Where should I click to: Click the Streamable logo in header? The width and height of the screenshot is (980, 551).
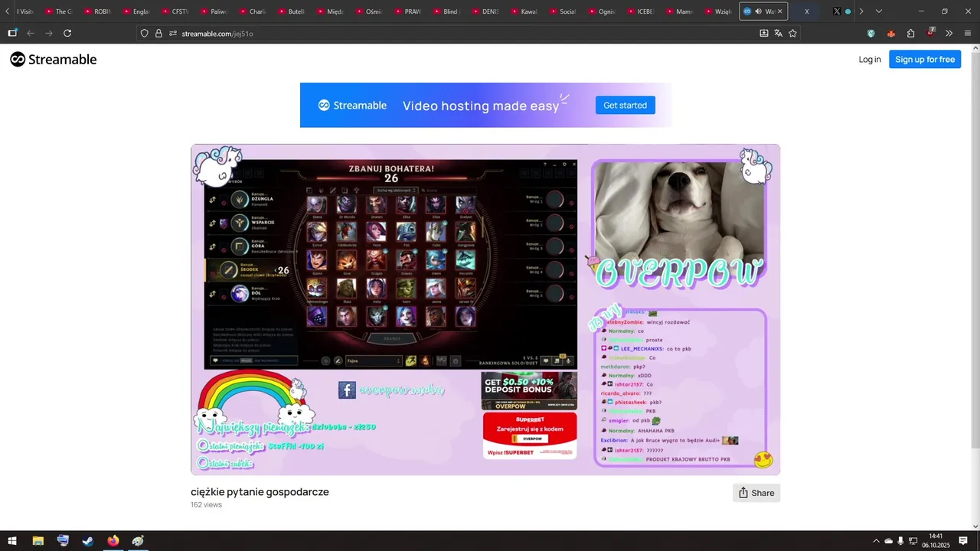(x=53, y=60)
